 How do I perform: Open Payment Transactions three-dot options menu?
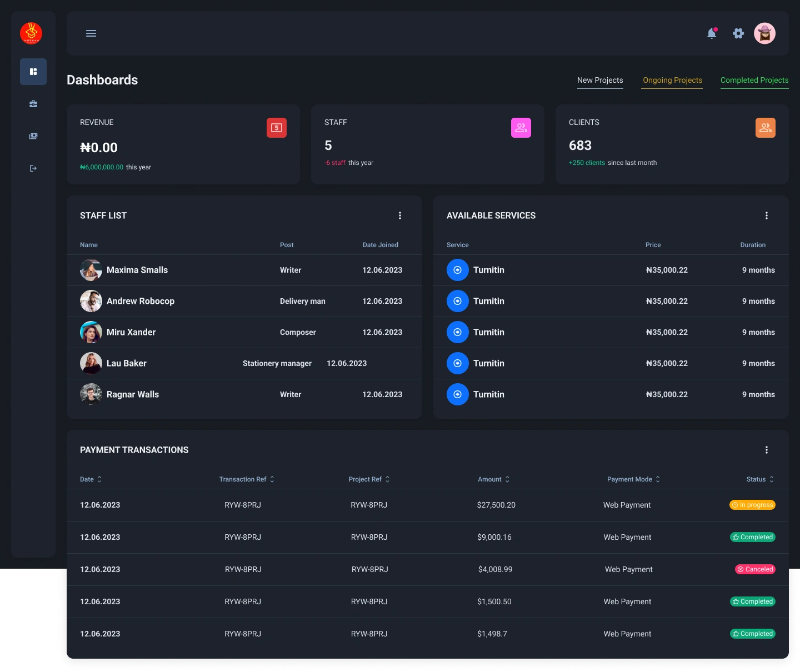click(767, 450)
